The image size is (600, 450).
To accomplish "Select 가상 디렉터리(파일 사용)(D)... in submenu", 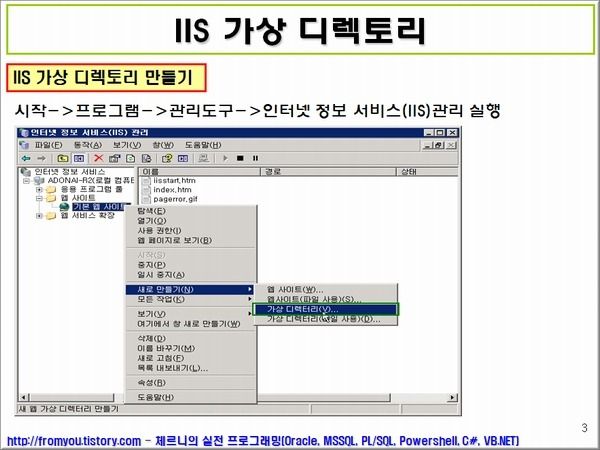I will pos(326,319).
